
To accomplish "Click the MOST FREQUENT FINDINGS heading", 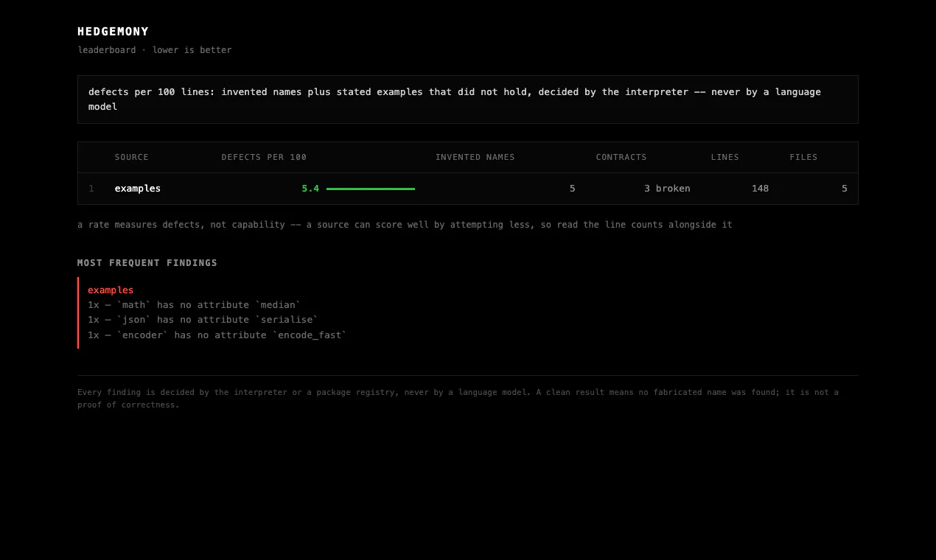I will click(x=147, y=263).
